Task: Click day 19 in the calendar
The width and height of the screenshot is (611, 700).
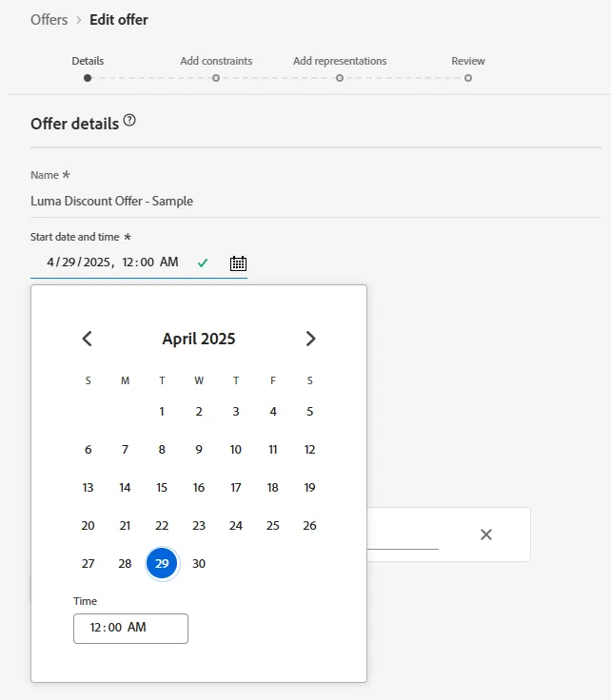Action: coord(309,487)
